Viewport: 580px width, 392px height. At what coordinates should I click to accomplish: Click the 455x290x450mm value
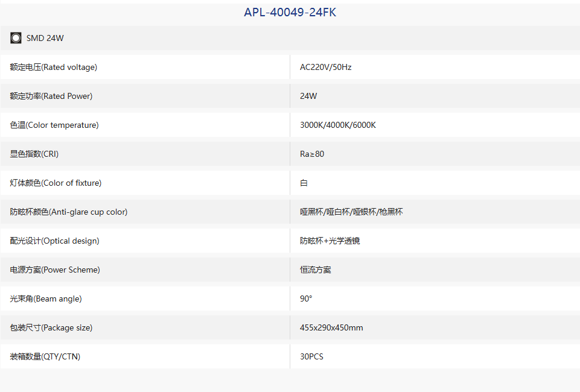click(x=331, y=327)
